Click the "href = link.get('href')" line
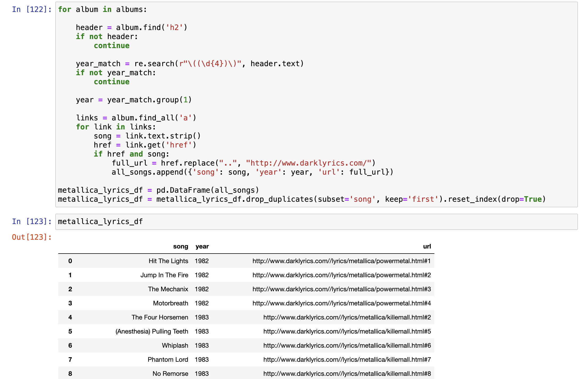 [145, 145]
